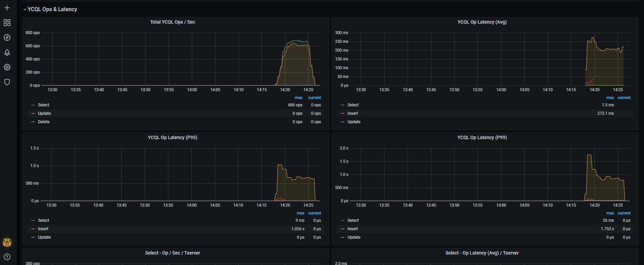The height and width of the screenshot is (265, 644).
Task: Open color picker for Update in Latency (P99)
Action: pyautogui.click(x=343, y=237)
